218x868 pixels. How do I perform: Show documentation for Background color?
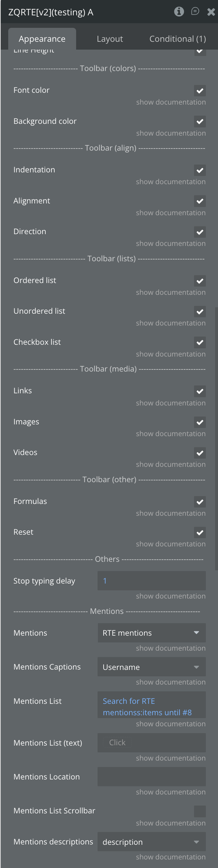click(171, 133)
